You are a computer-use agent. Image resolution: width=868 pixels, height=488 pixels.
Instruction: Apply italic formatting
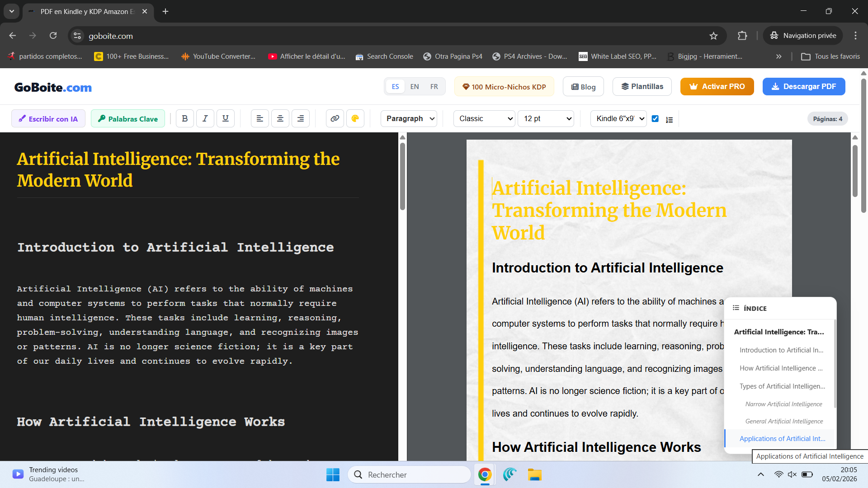coord(205,118)
